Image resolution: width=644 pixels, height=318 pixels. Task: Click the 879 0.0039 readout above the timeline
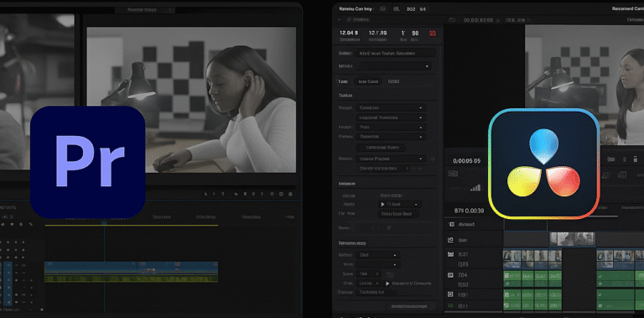pos(469,211)
